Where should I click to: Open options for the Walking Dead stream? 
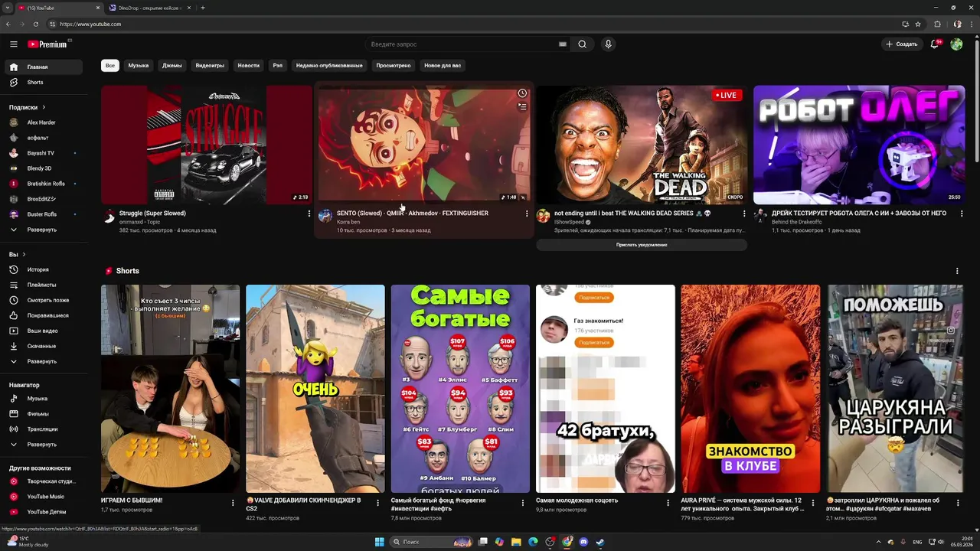point(744,214)
